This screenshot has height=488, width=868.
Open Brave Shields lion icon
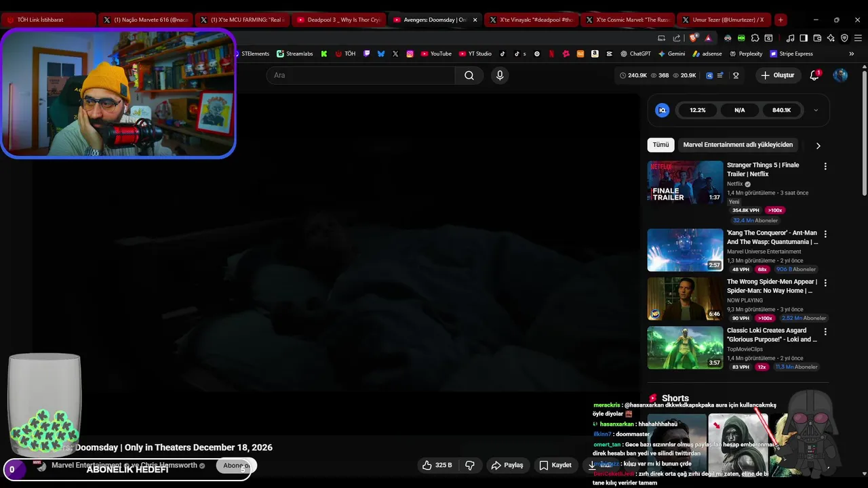point(692,38)
